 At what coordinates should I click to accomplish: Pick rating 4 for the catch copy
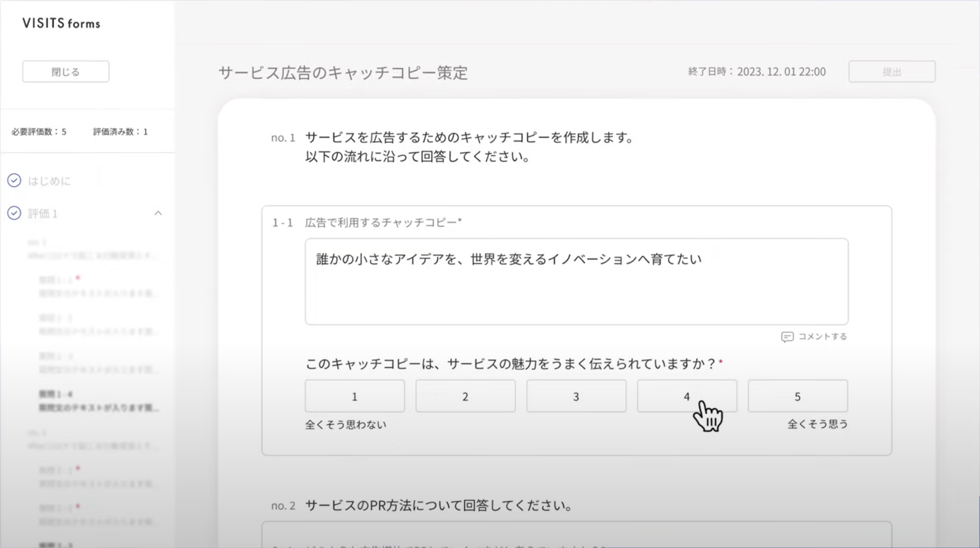[687, 396]
